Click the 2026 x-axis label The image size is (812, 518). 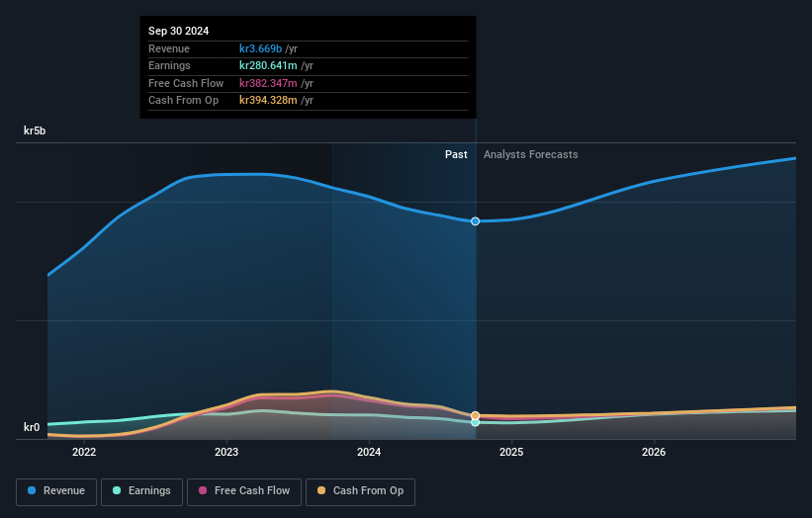(x=654, y=453)
